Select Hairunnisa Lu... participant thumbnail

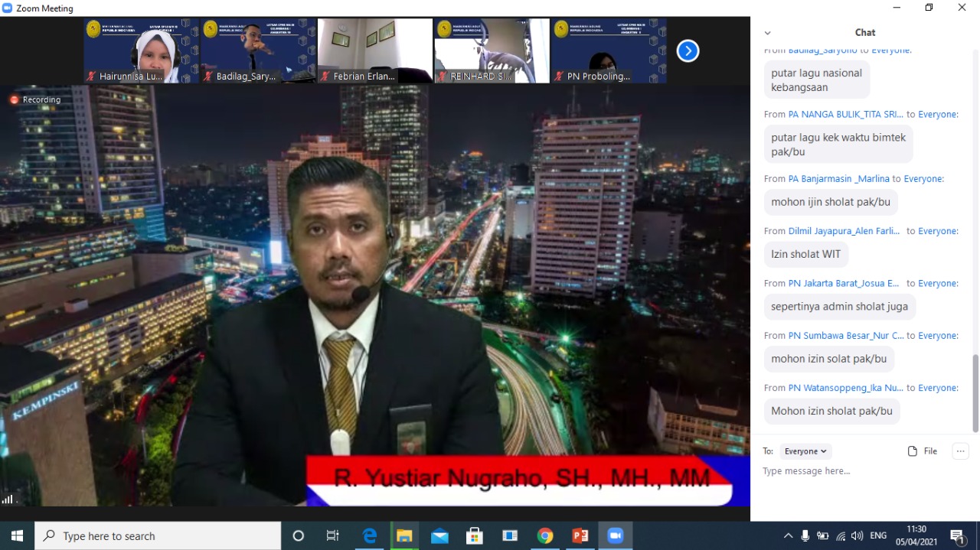142,51
